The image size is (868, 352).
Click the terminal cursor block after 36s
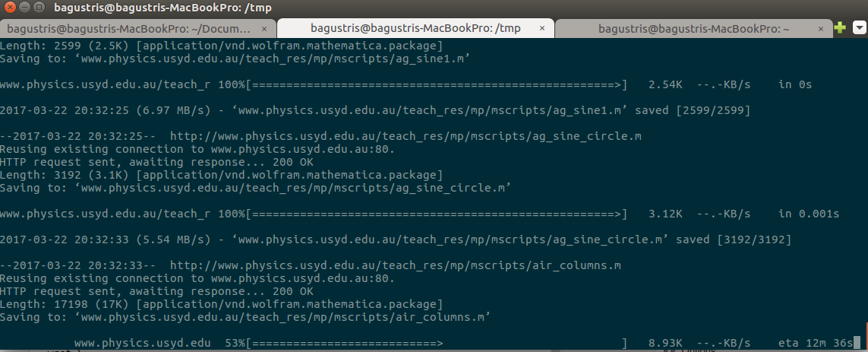pyautogui.click(x=857, y=343)
